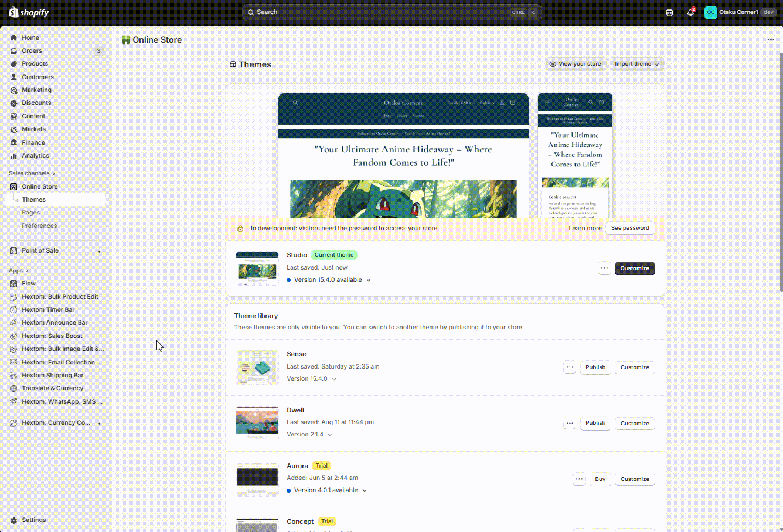Click the Hextom Timer Bar icon
The height and width of the screenshot is (532, 783).
(x=13, y=309)
